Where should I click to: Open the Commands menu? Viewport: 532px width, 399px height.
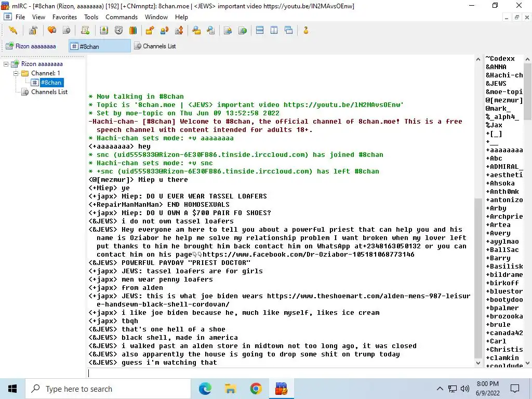[122, 17]
